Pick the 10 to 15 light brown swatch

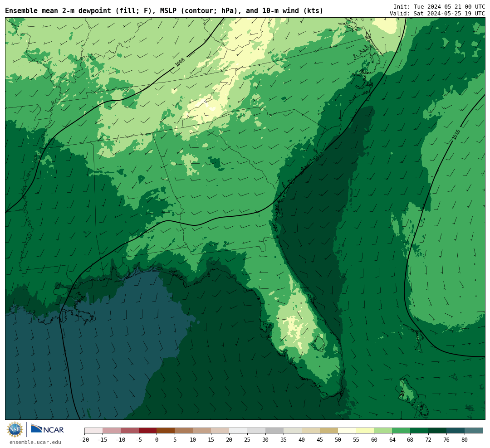[x=202, y=431]
